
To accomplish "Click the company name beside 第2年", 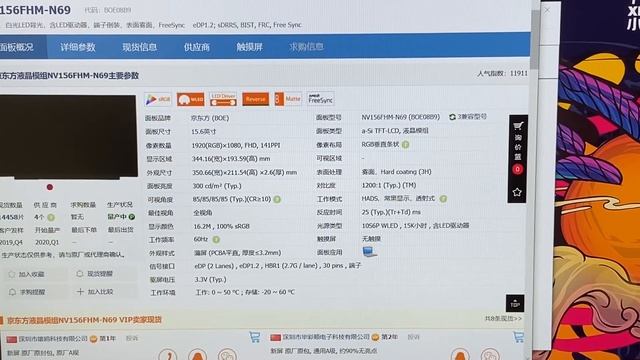I will [x=326, y=337].
